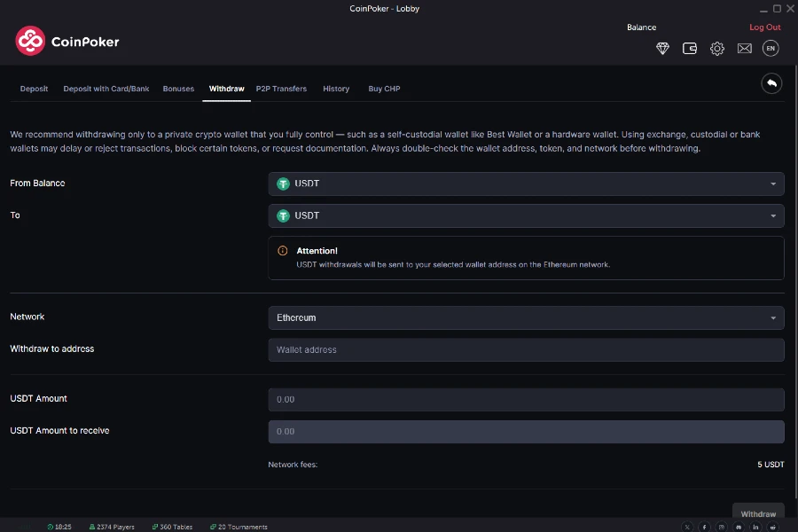This screenshot has width=798, height=532.
Task: Open the LinkedIn icon in the footer
Action: click(x=755, y=527)
